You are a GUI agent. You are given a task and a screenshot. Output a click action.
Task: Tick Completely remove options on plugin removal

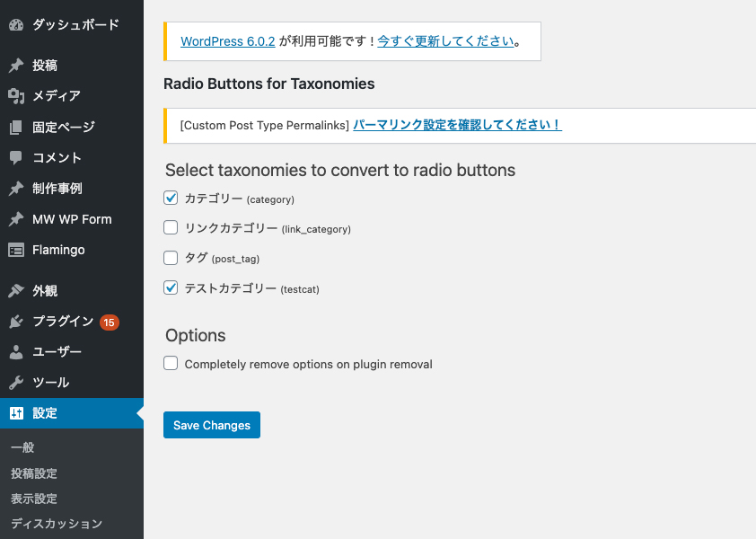[171, 363]
